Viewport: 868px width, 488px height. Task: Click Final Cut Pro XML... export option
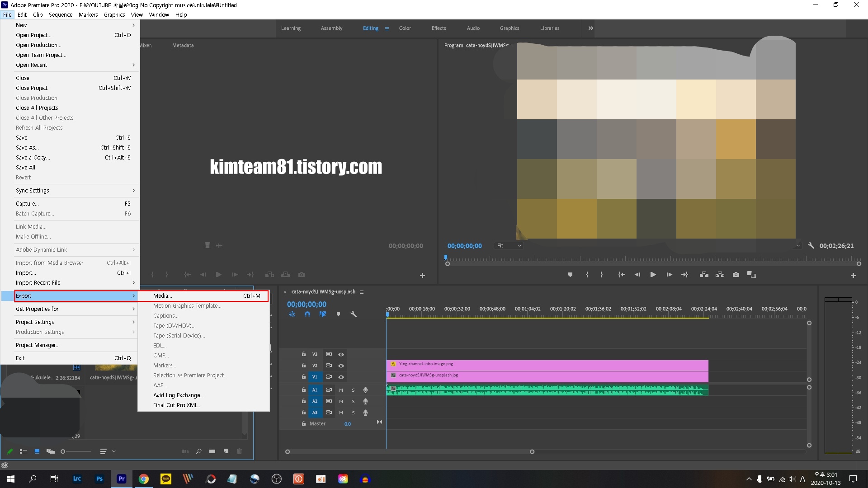click(177, 405)
